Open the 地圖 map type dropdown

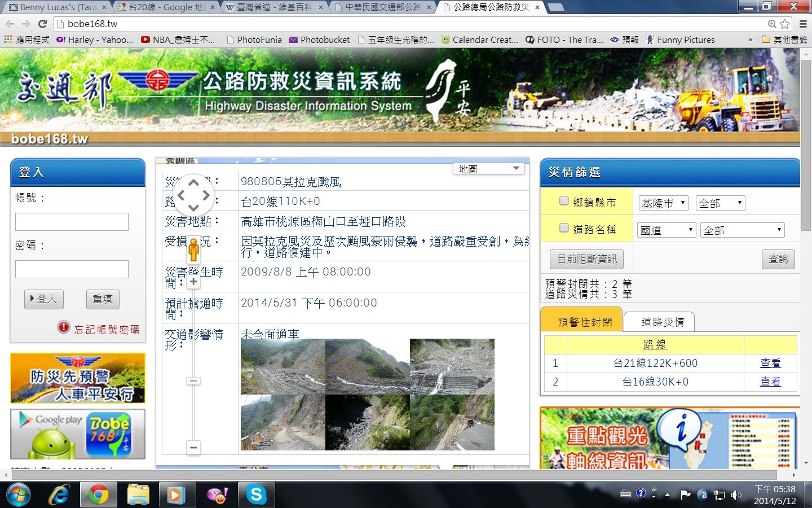pyautogui.click(x=488, y=169)
